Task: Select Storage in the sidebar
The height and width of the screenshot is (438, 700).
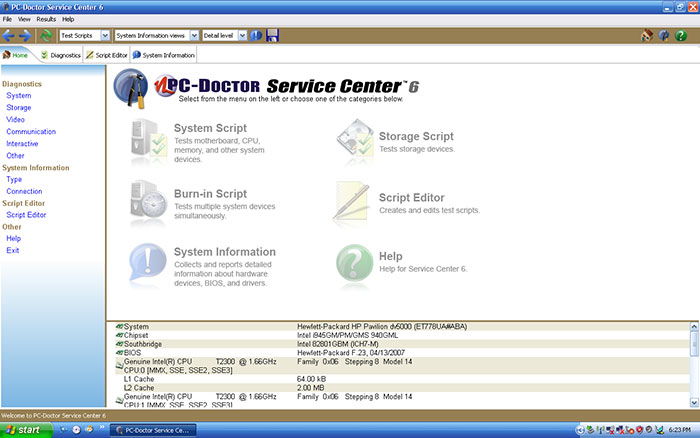Action: [x=19, y=108]
